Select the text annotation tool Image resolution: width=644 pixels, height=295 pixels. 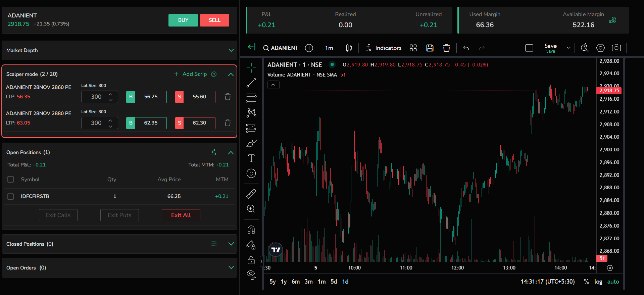(251, 158)
